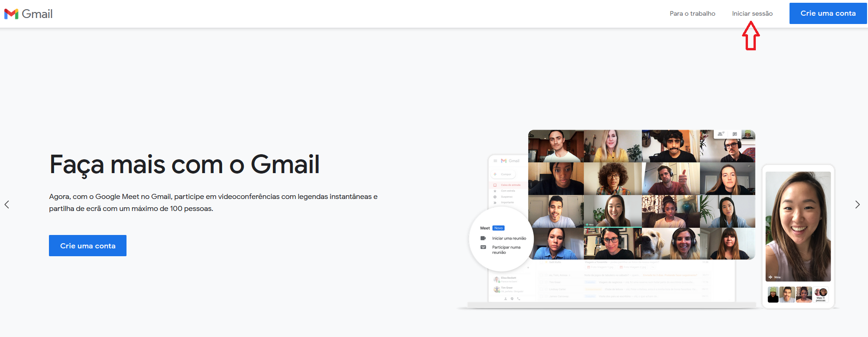The height and width of the screenshot is (337, 868).
Task: Advance to the next carousel slide
Action: (x=857, y=205)
